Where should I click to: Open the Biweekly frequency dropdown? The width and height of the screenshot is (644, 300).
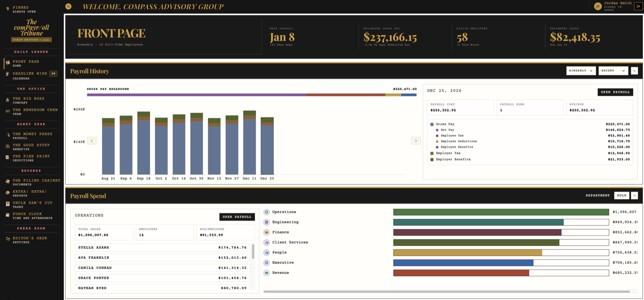click(x=581, y=71)
